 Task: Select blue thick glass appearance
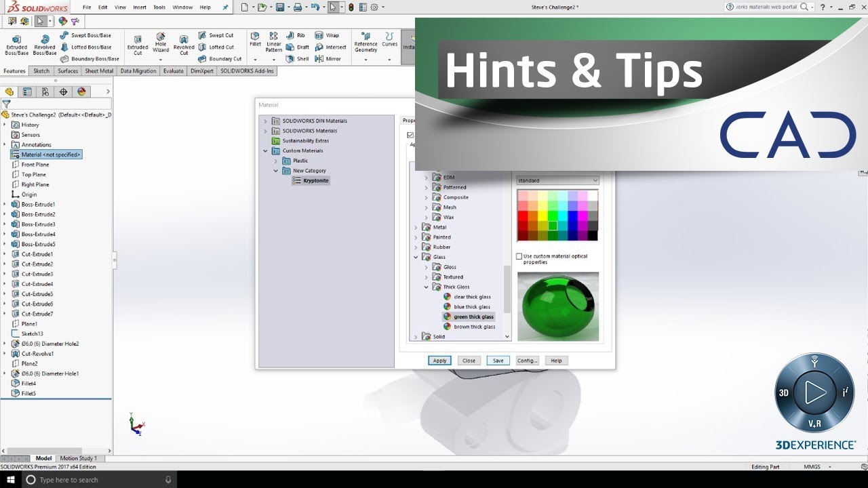[467, 307]
